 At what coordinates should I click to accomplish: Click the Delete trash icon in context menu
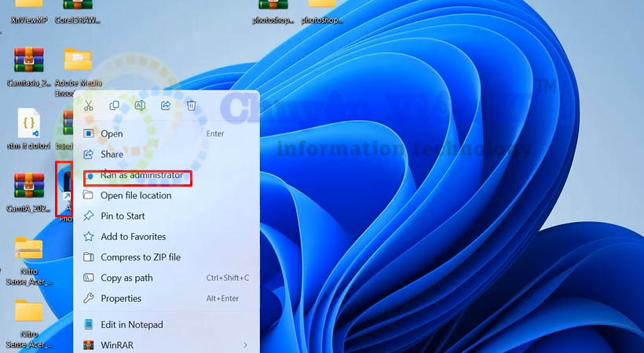point(191,106)
